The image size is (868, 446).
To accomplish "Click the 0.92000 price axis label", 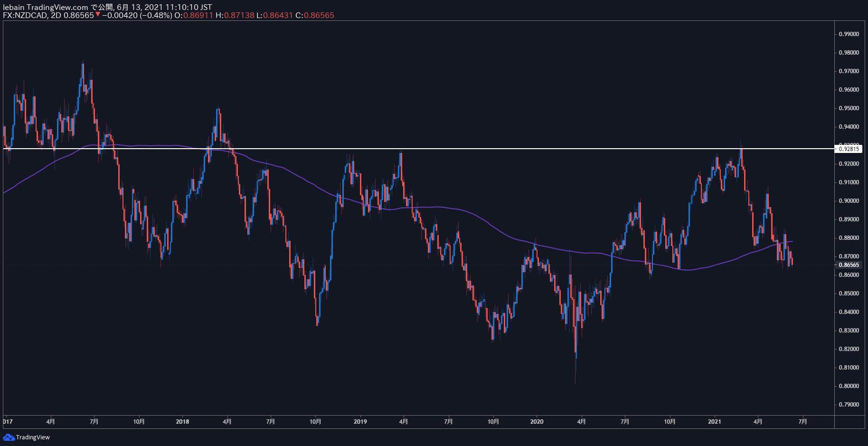I will 849,164.
